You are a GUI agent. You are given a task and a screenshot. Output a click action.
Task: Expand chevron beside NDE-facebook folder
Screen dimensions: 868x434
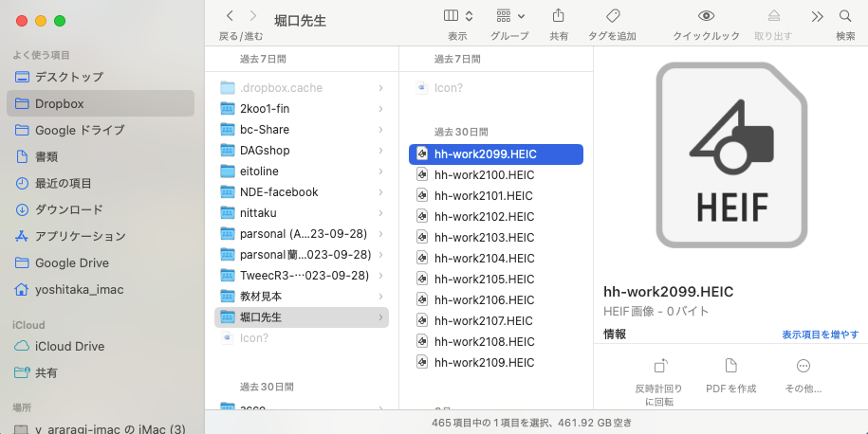380,191
